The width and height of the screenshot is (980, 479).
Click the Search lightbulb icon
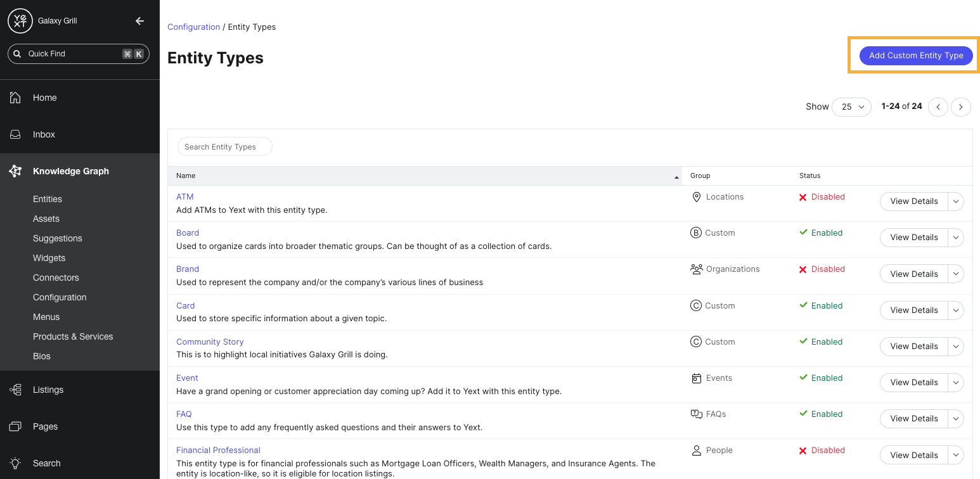(16, 463)
